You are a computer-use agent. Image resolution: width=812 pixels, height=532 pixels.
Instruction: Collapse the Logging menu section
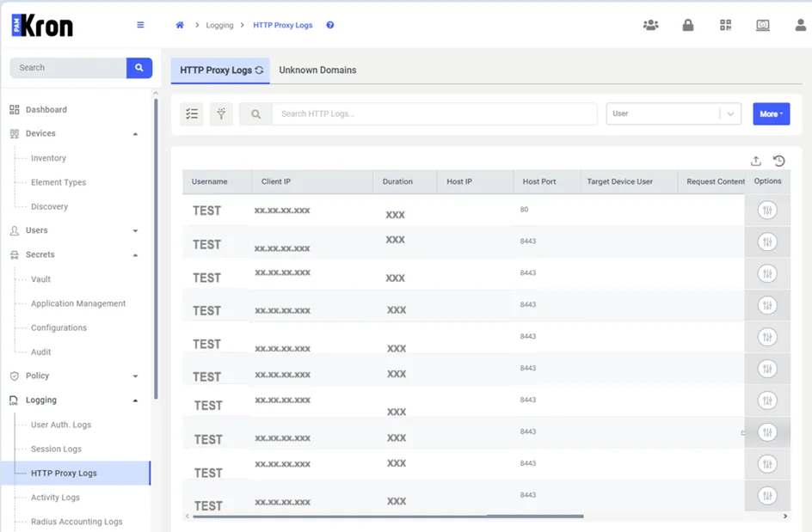135,401
